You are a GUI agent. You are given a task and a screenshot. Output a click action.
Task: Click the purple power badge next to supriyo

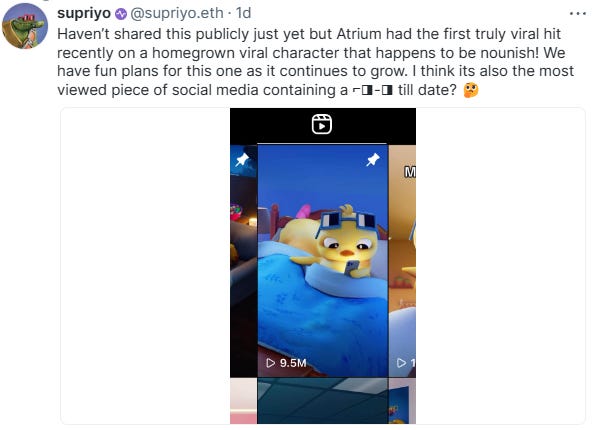(121, 14)
